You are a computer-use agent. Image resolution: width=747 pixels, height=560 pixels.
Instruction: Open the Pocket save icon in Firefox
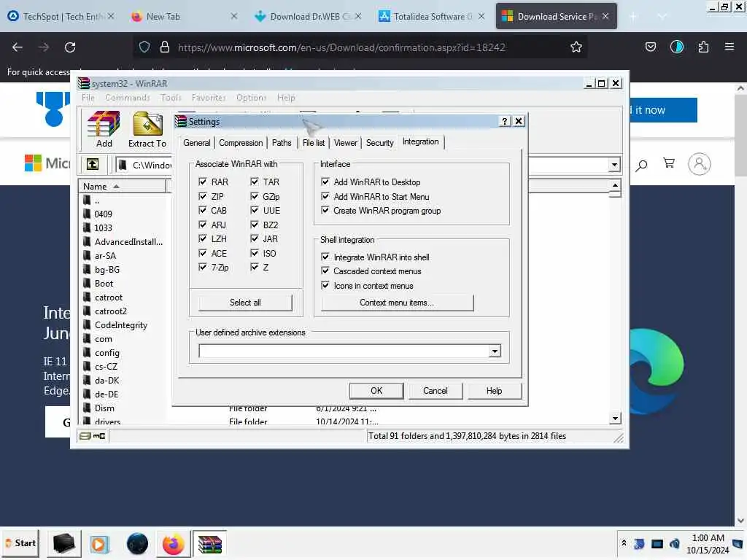click(x=650, y=47)
